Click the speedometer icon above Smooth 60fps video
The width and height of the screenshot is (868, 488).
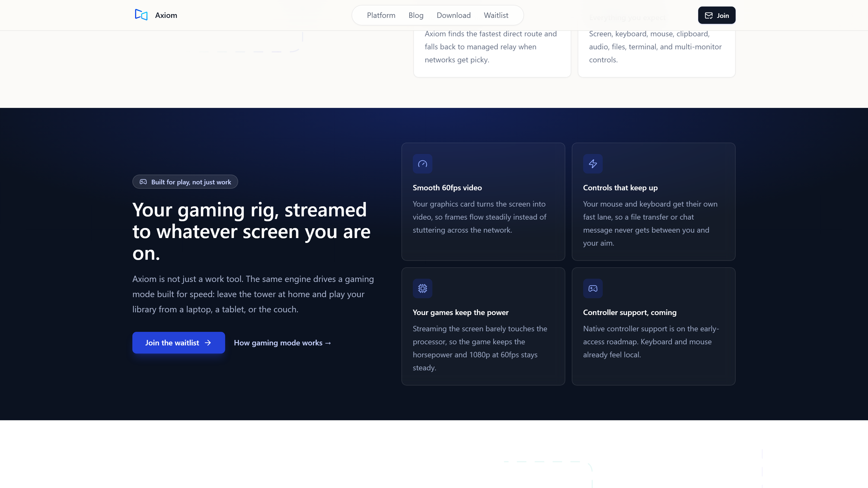423,164
